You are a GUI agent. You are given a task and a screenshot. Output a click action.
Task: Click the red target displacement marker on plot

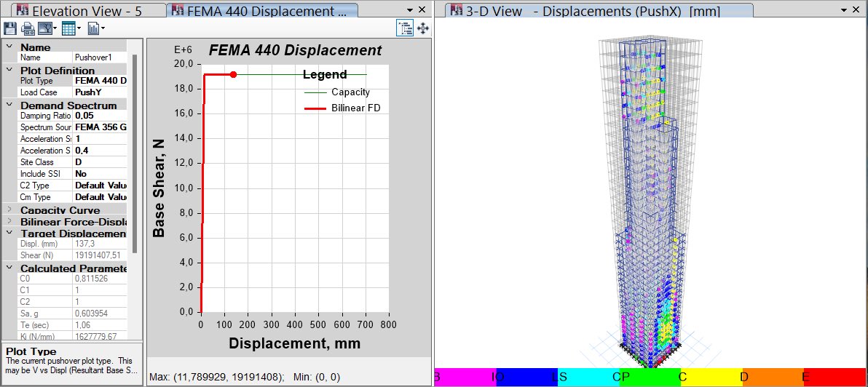pyautogui.click(x=233, y=74)
